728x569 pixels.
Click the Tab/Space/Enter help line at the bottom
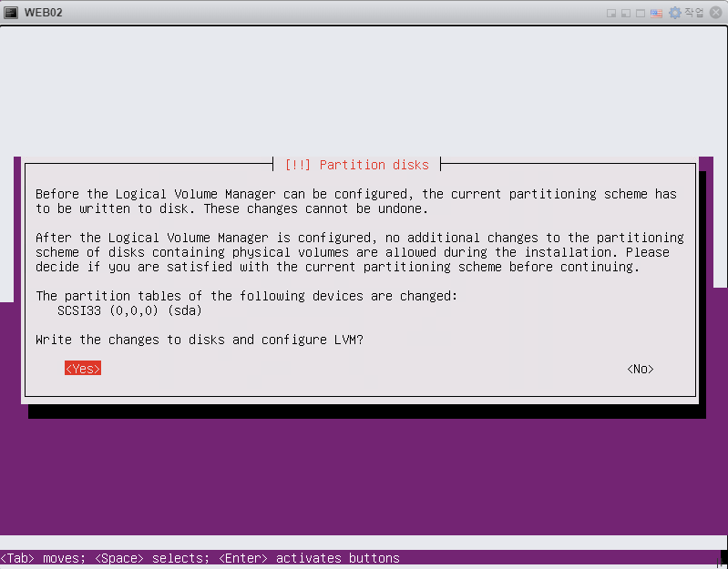[x=200, y=558]
